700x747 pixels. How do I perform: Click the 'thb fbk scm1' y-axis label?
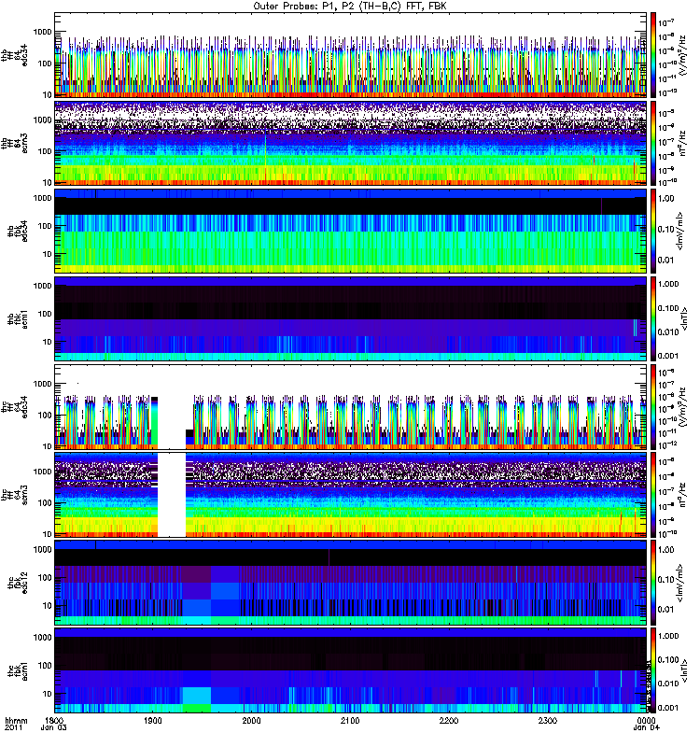[18, 318]
